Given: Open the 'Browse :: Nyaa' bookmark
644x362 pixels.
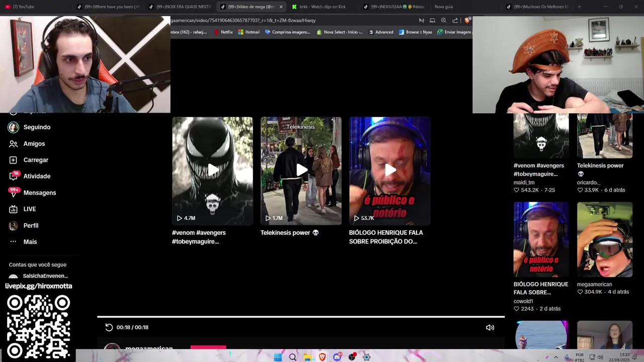Looking at the screenshot, I should pyautogui.click(x=415, y=32).
